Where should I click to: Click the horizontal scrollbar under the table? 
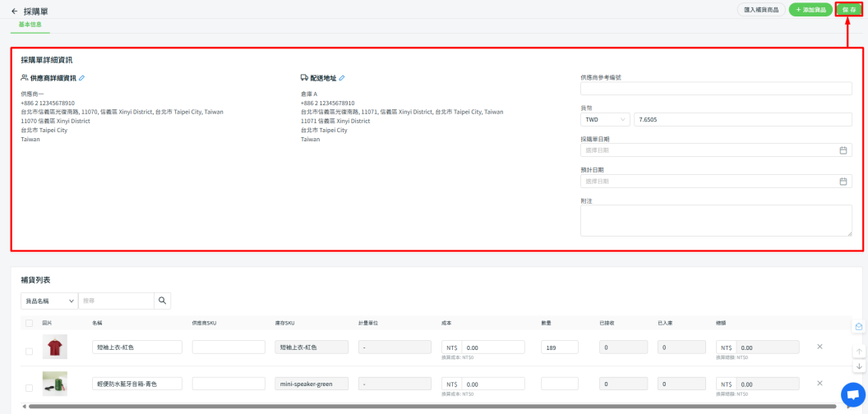point(411,406)
